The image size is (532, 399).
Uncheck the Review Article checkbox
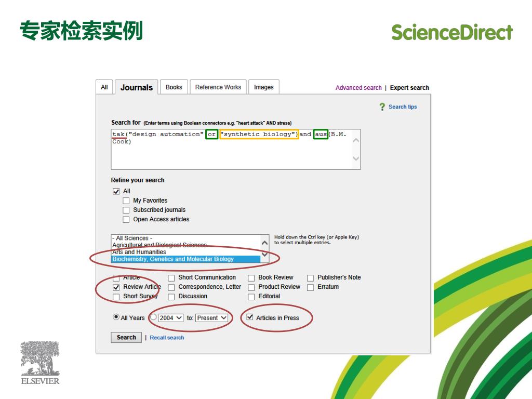[x=116, y=287]
